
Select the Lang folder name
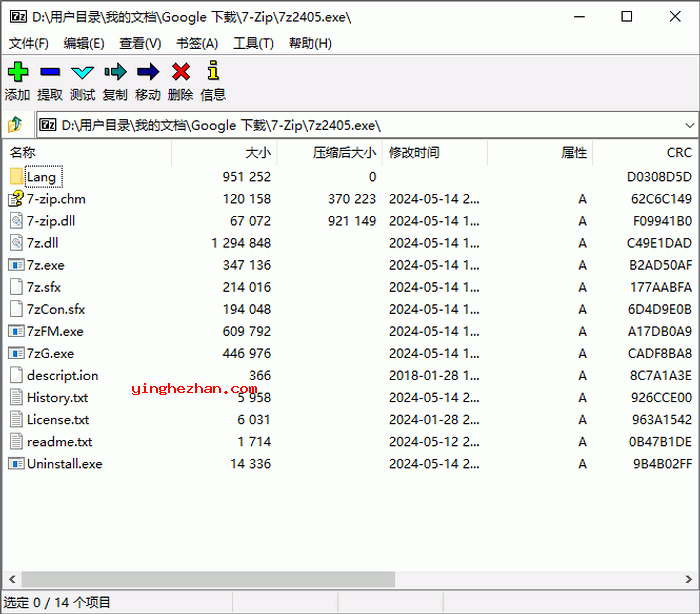coord(42,177)
